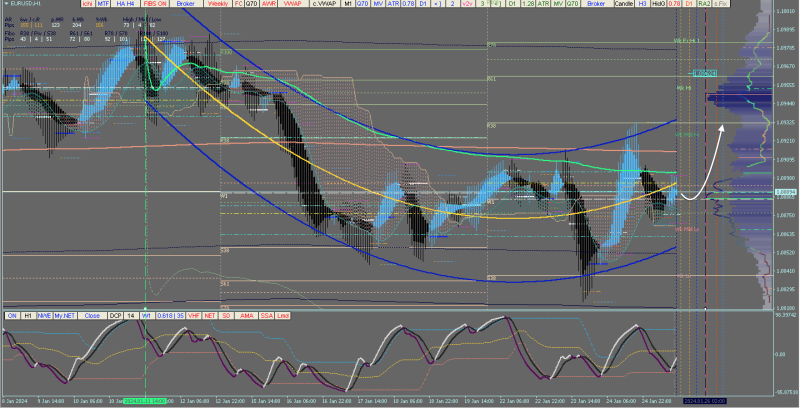
Task: Click the green MV button
Action: (558, 4)
